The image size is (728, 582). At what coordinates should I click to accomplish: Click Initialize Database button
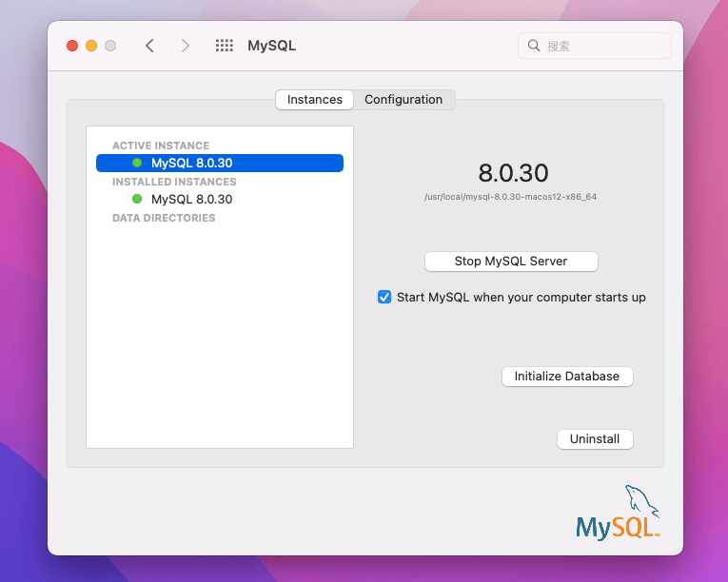567,377
